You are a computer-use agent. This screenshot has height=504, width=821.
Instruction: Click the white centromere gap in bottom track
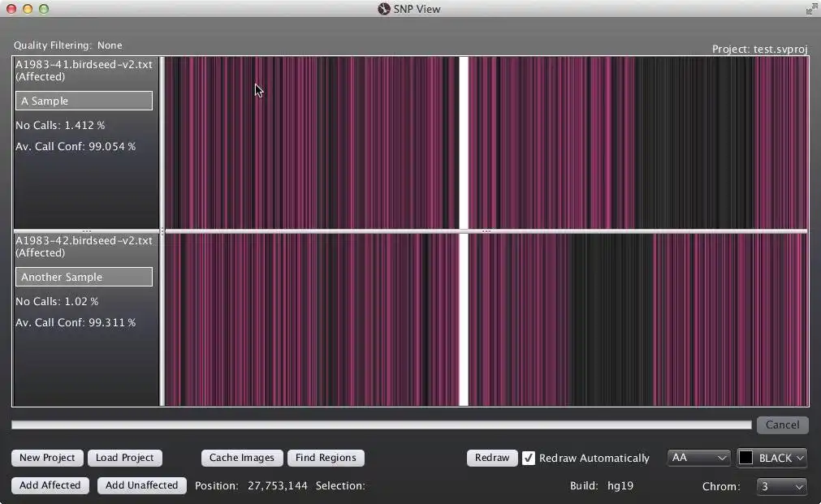click(x=464, y=319)
